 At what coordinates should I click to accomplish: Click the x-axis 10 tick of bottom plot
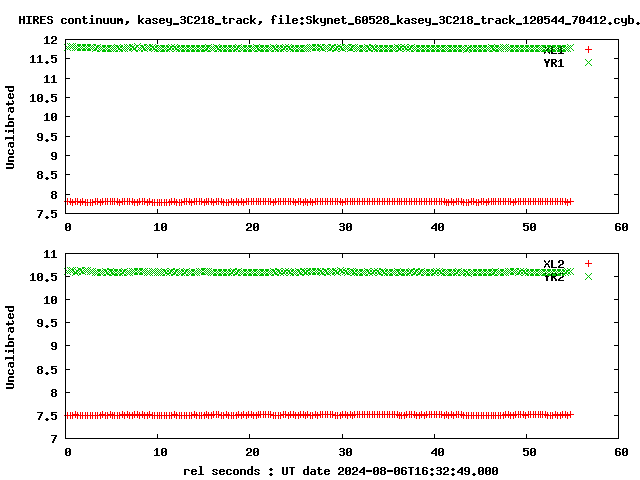coord(160,452)
